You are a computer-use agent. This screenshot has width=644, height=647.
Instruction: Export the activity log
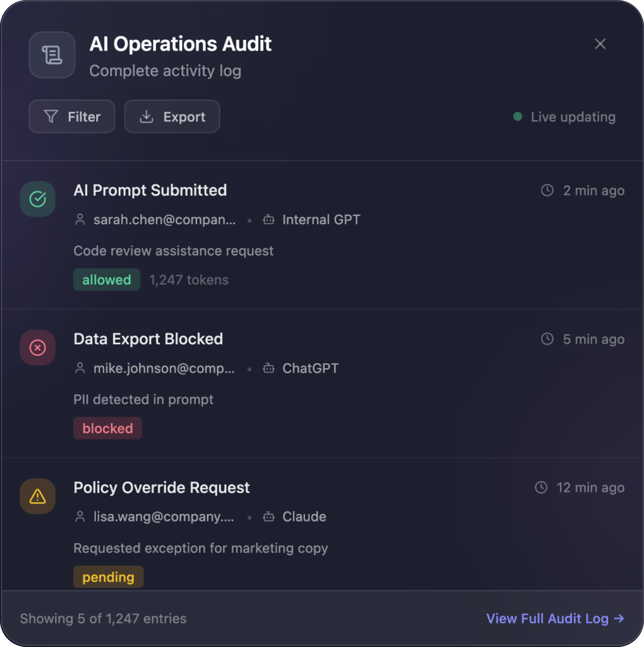[172, 117]
